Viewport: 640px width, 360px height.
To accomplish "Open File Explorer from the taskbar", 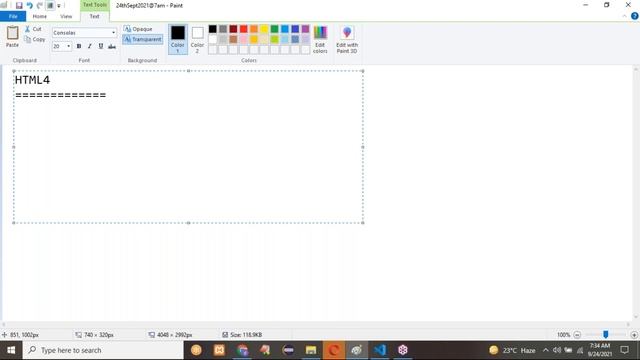I will click(x=311, y=350).
